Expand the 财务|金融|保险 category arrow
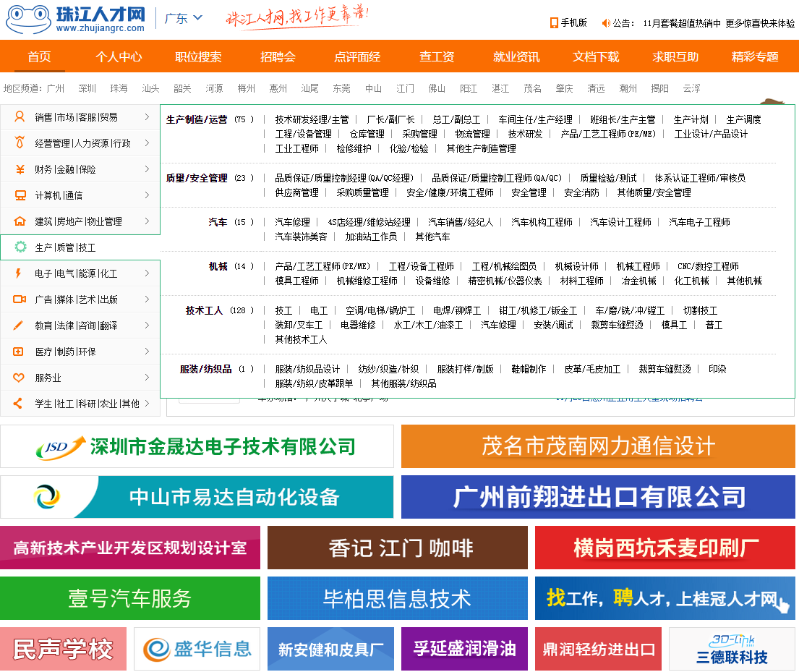Image resolution: width=799 pixels, height=672 pixels. point(147,169)
